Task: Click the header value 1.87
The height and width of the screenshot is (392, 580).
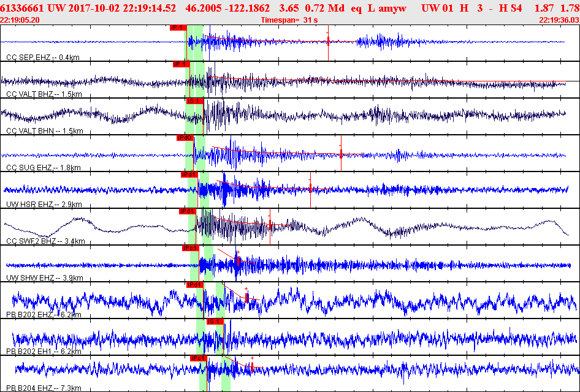Action: tap(544, 8)
